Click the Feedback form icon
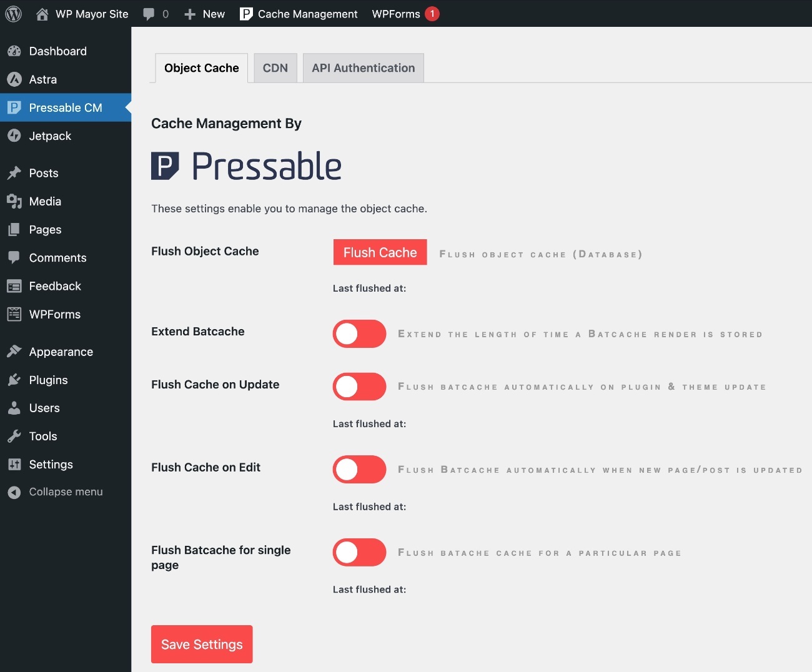Screen dimensions: 812x672 click(x=14, y=286)
